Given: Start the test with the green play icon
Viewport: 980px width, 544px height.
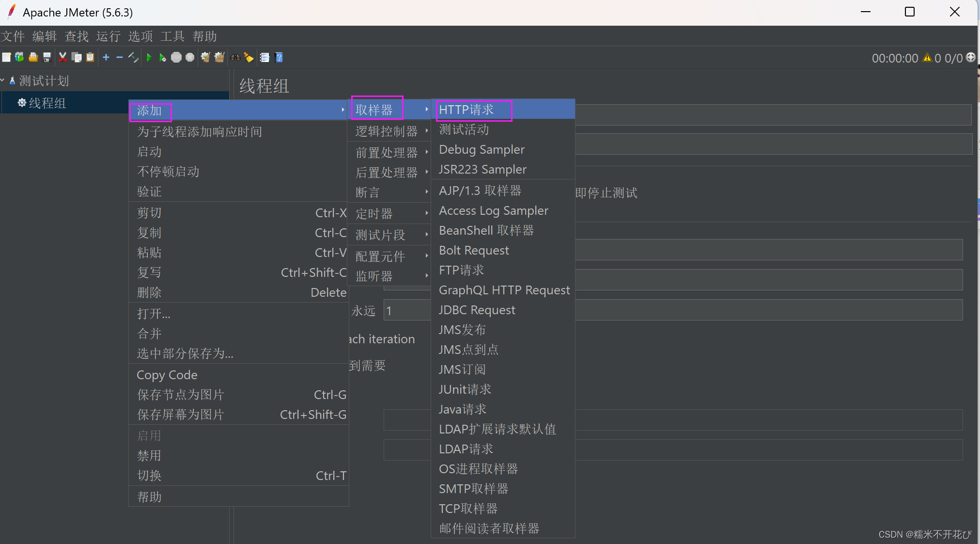Looking at the screenshot, I should [x=150, y=57].
